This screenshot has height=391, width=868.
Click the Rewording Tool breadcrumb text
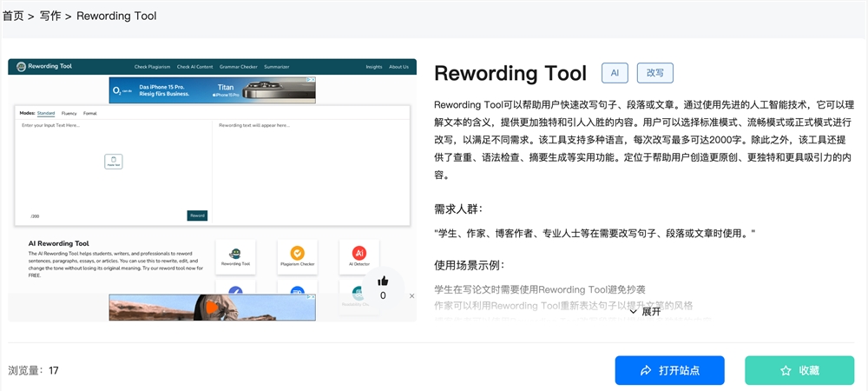point(116,16)
